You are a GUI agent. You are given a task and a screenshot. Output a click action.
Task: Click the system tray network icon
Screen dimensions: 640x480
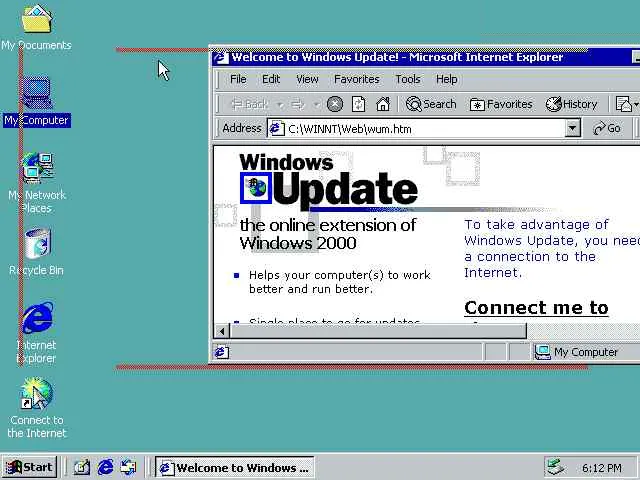[556, 467]
